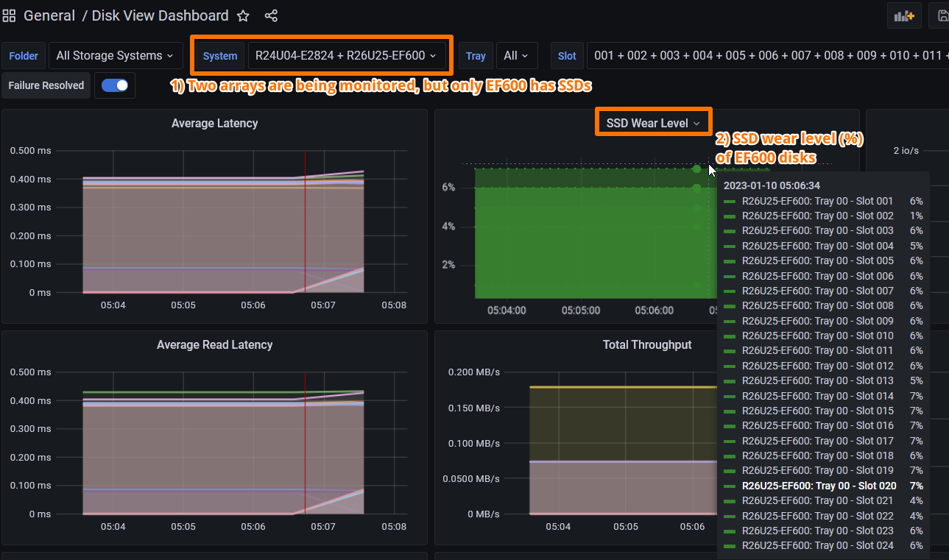This screenshot has height=560, width=949.
Task: Share the dashboard via share icon
Action: pyautogui.click(x=271, y=15)
